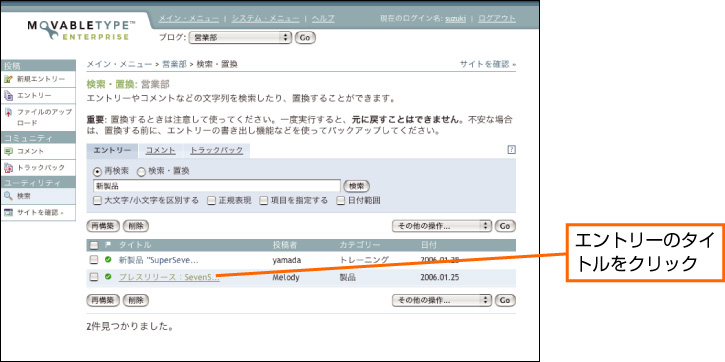Check the 項目を指定する option
Viewport: 725px width, 362px height.
point(263,201)
